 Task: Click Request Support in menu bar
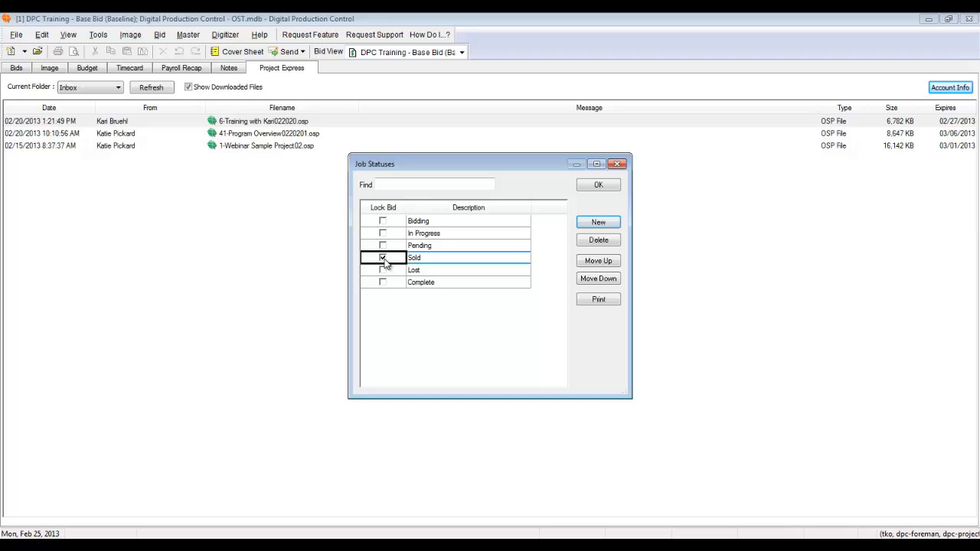click(x=374, y=34)
